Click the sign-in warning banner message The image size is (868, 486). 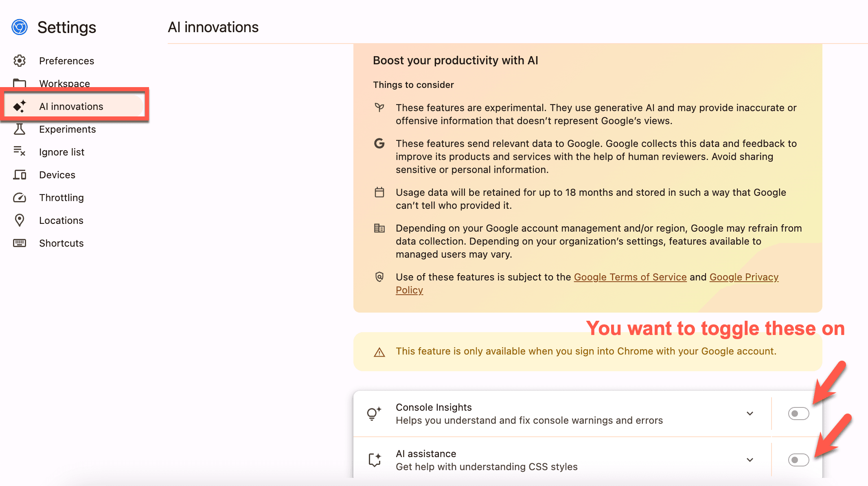[586, 351]
